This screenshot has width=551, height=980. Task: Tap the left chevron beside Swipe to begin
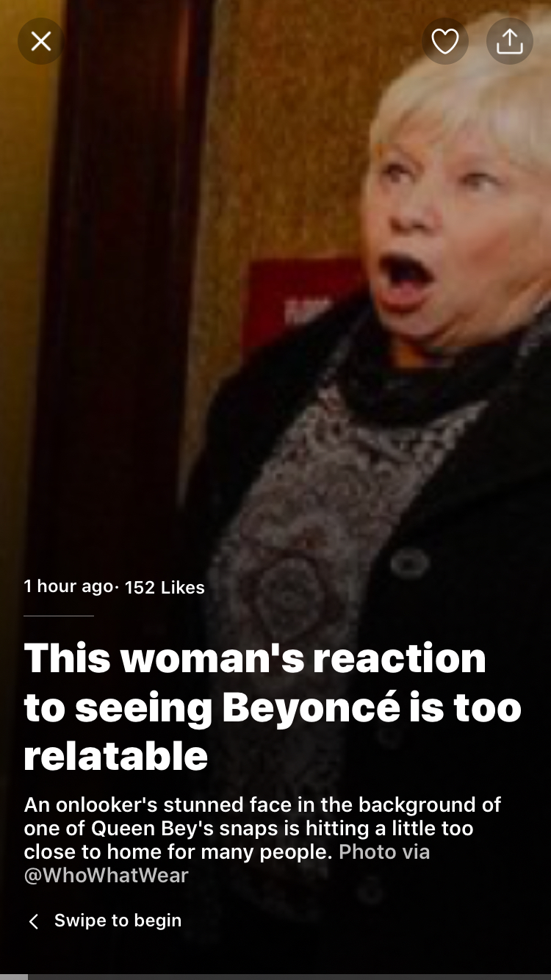pos(33,921)
